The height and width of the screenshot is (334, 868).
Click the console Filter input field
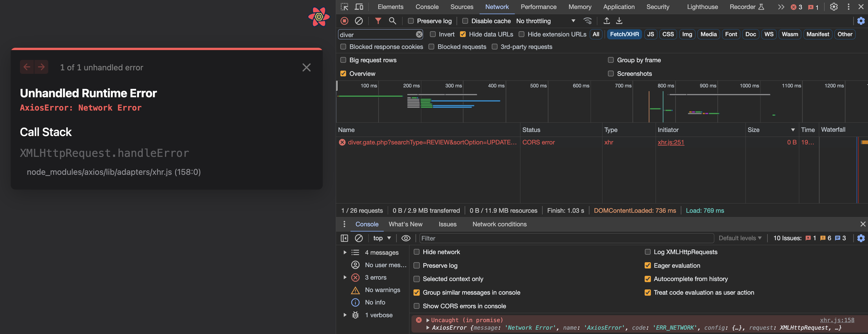(x=566, y=238)
